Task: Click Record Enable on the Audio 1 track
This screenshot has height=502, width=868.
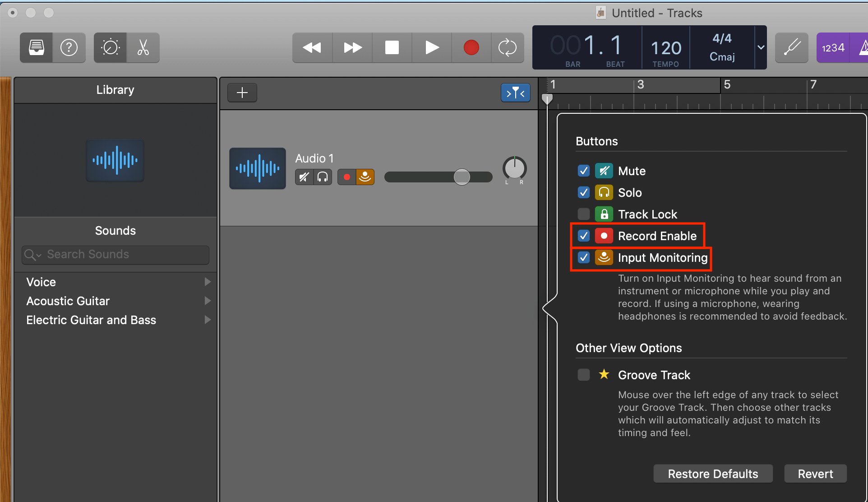Action: pos(346,177)
